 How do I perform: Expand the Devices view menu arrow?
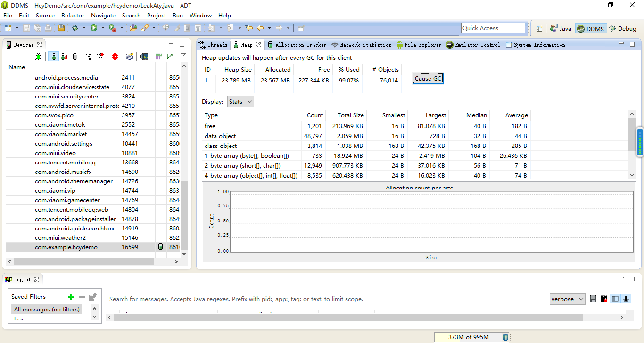(183, 55)
